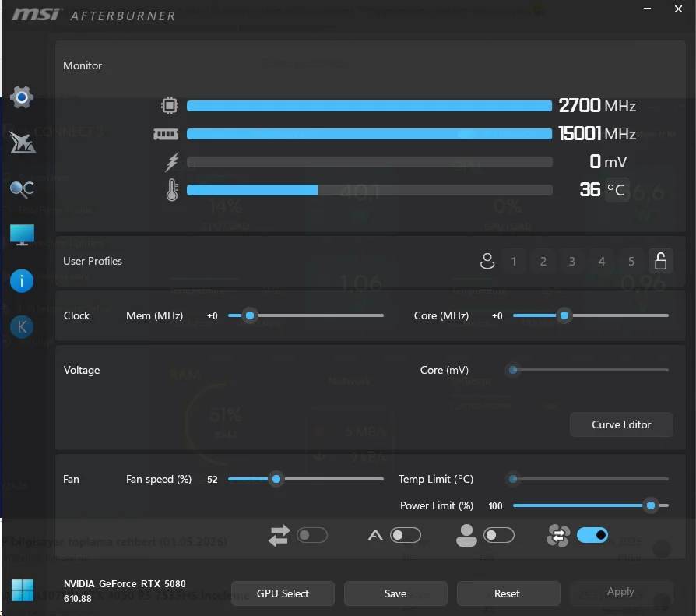Select user profile slot 1
The height and width of the screenshot is (616, 696).
click(x=514, y=261)
